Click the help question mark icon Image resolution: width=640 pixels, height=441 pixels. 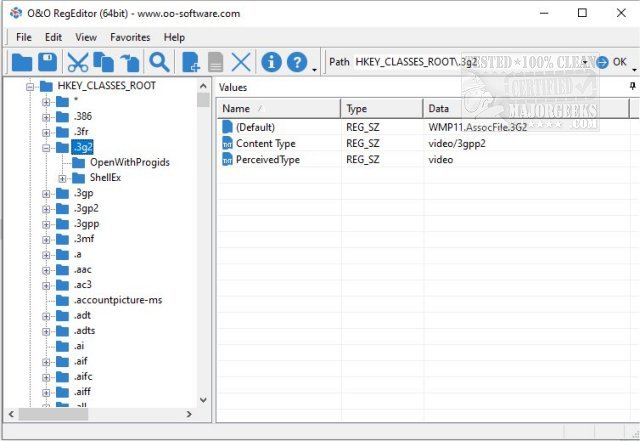[x=297, y=62]
